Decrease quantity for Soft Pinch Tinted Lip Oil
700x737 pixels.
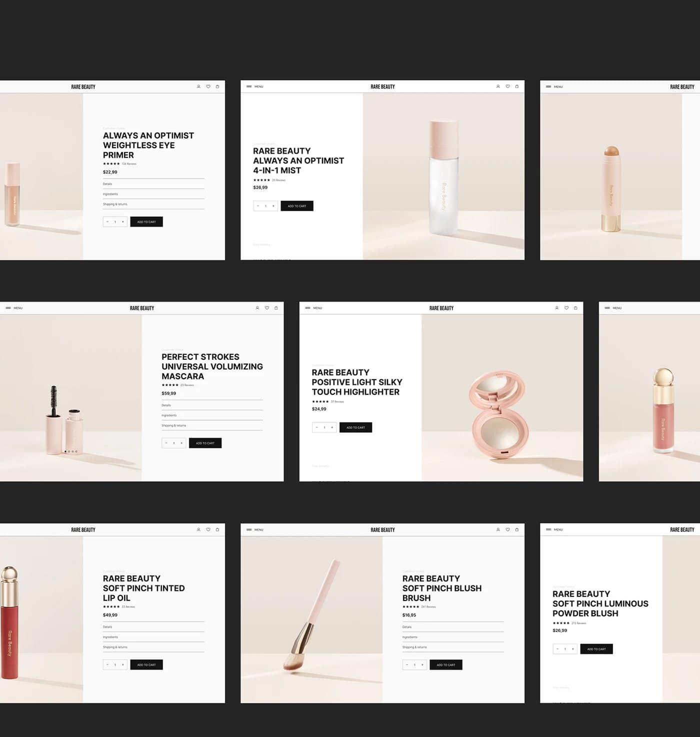107,665
